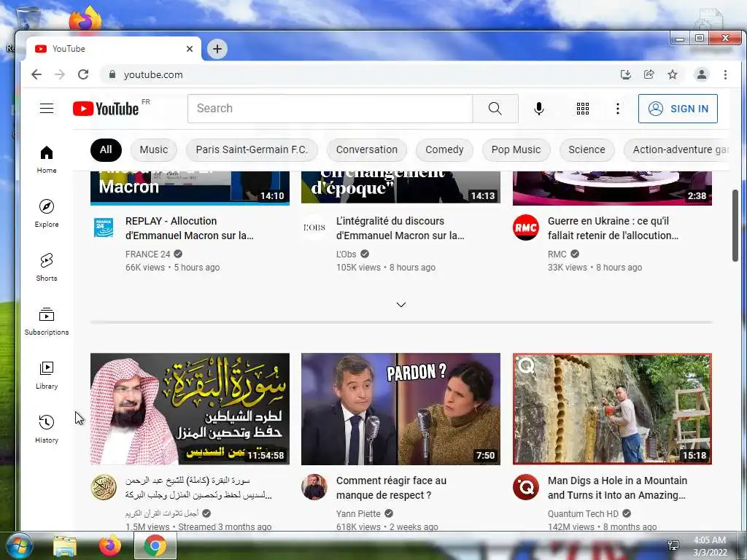The image size is (747, 560).
Task: Open Chrome profile avatar
Action: coord(701,74)
